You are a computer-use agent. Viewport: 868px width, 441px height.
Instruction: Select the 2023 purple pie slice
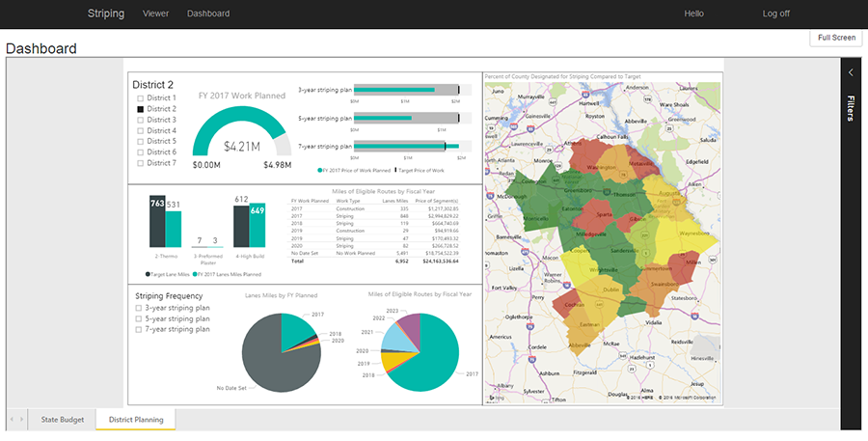[x=411, y=326]
